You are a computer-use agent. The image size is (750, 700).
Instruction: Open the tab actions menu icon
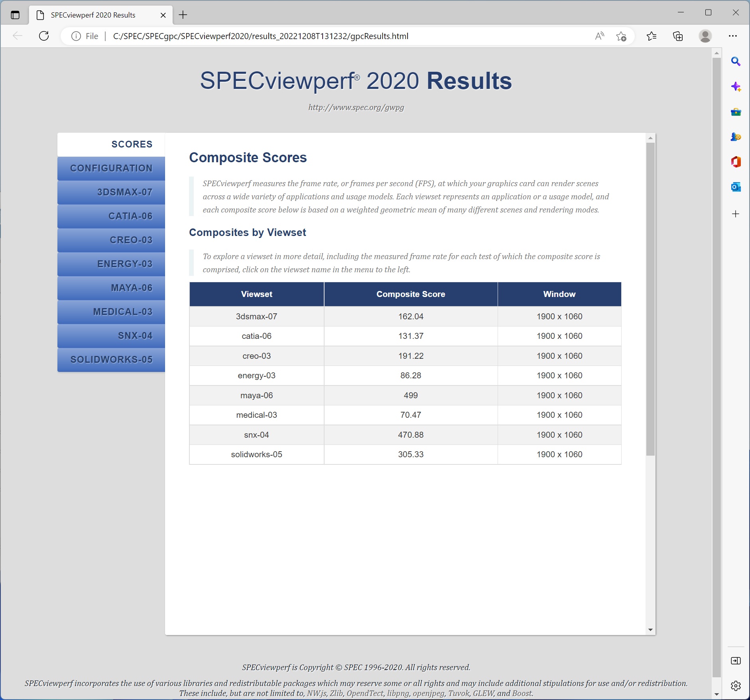[15, 15]
